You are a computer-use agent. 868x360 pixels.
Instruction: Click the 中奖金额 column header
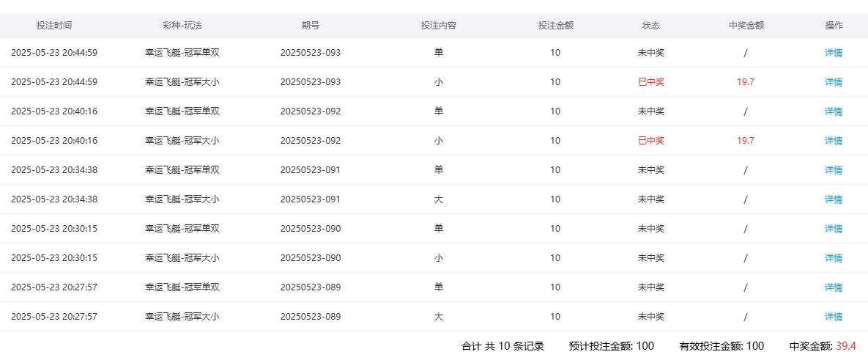coord(746,25)
